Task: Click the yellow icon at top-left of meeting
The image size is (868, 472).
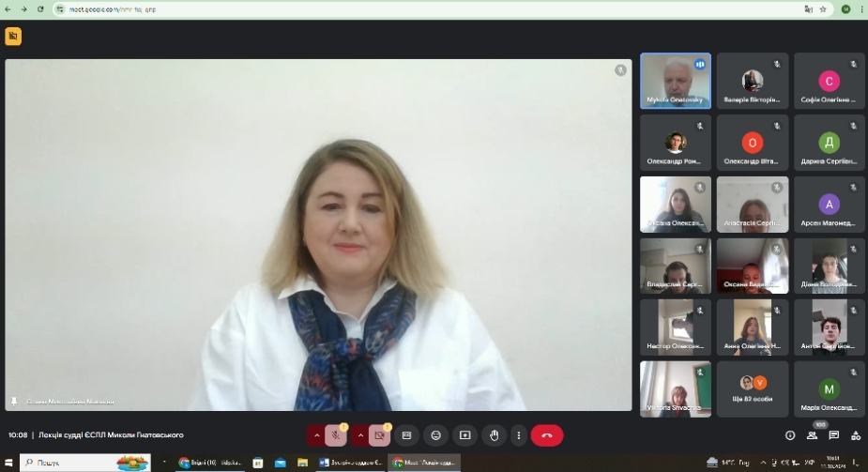Action: tap(13, 37)
